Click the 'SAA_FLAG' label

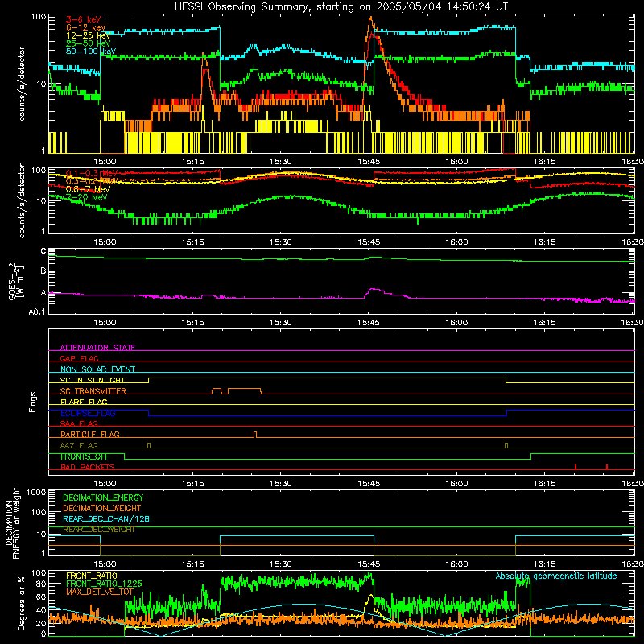[x=79, y=423]
